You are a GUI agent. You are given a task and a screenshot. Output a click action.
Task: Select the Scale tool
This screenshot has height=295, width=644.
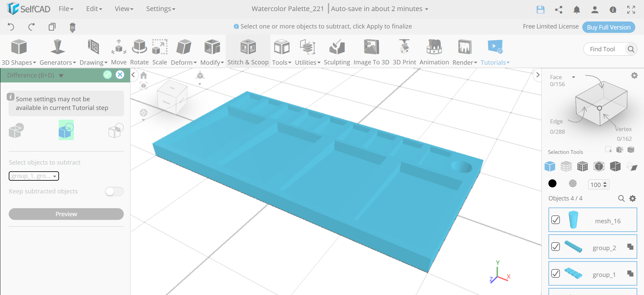tap(160, 52)
